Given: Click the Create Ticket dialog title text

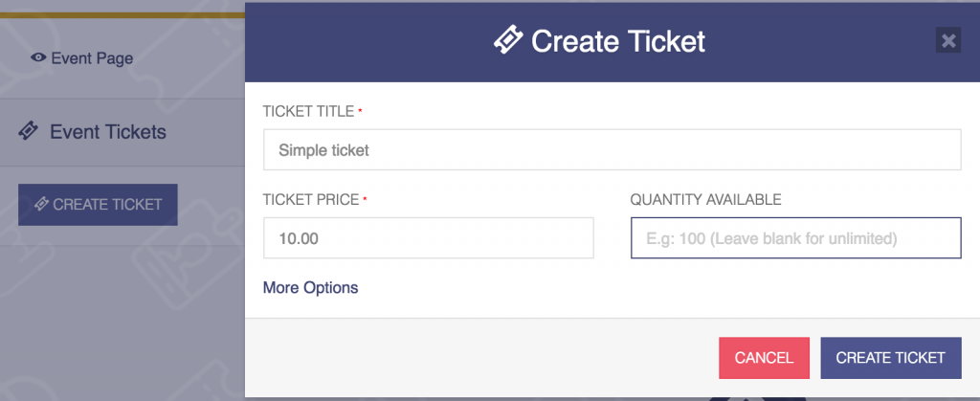Looking at the screenshot, I should 618,41.
